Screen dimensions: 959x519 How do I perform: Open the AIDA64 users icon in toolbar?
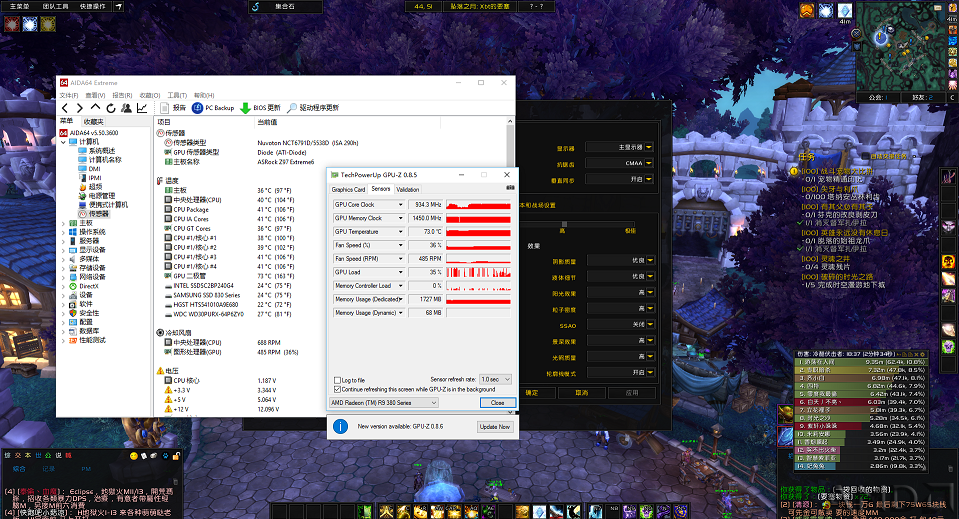(x=126, y=108)
